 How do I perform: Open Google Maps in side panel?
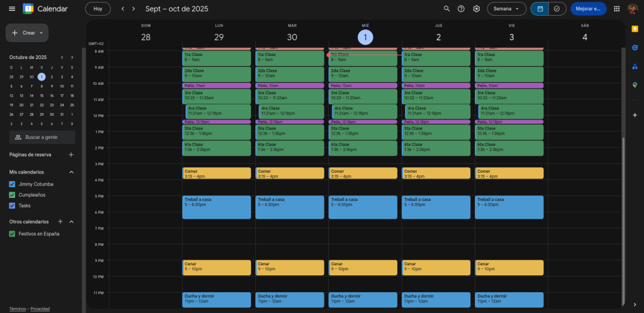point(635,85)
